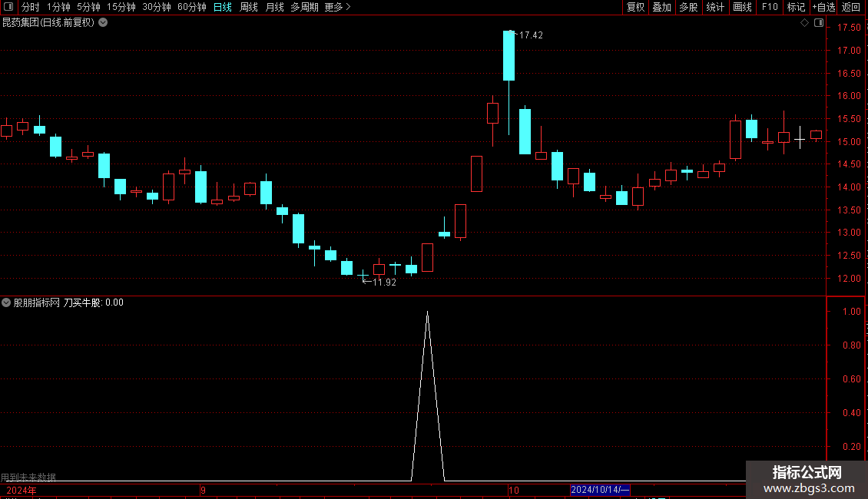The width and height of the screenshot is (868, 499).
Task: Activate the 画线 drawing tool
Action: coord(742,7)
